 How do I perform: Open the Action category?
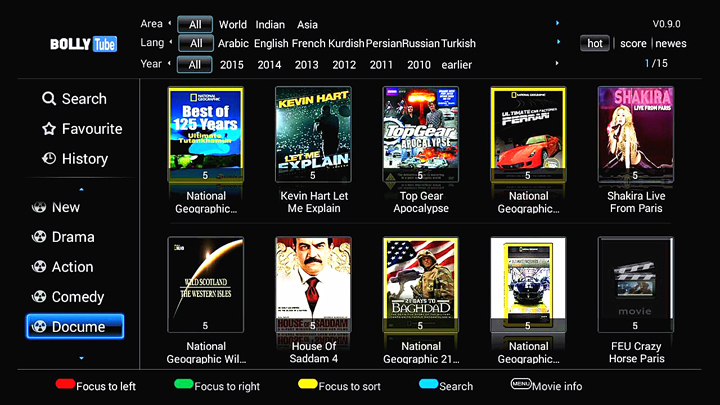(73, 267)
